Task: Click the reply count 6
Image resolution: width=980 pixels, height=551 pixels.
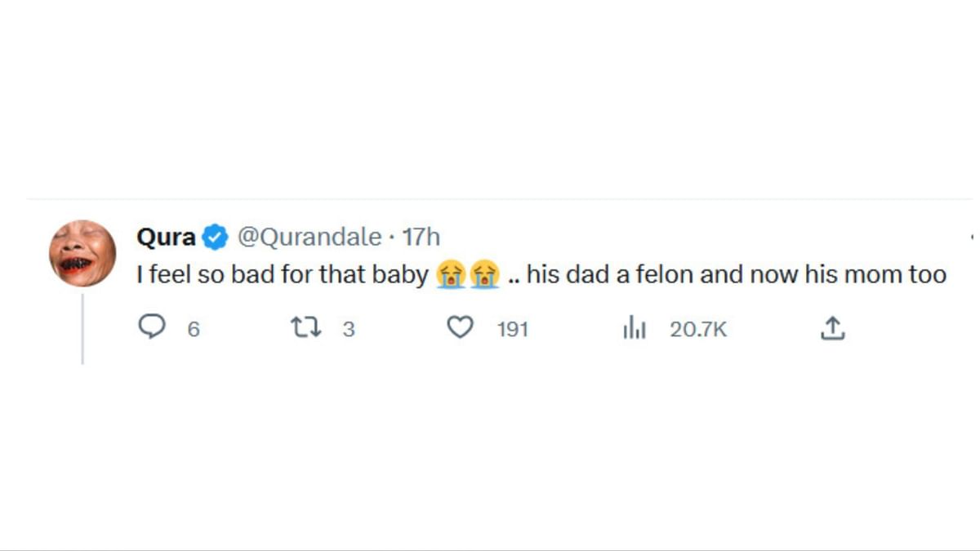Action: pyautogui.click(x=194, y=329)
